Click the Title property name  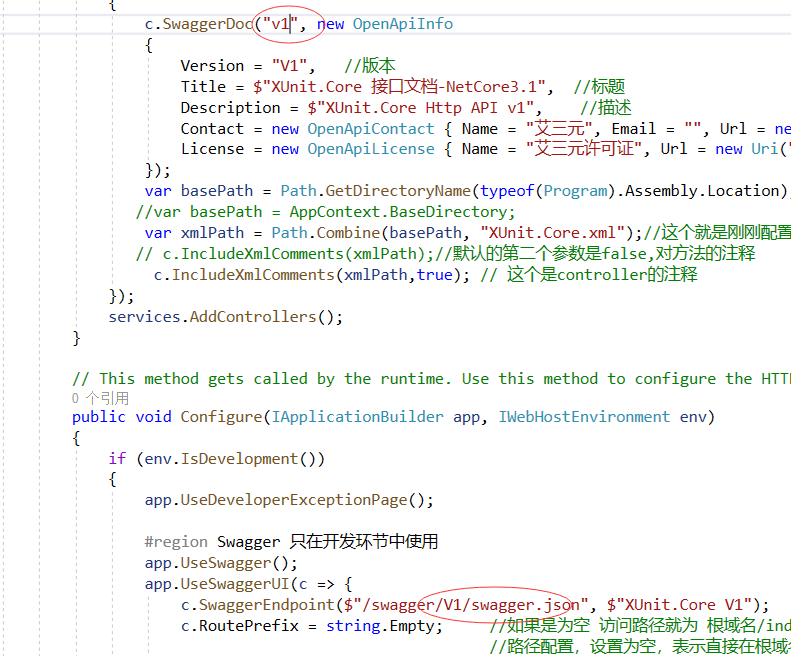point(203,87)
